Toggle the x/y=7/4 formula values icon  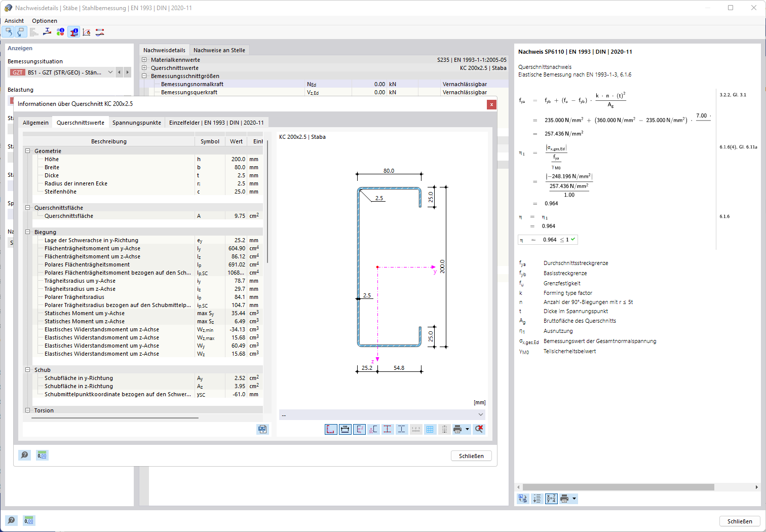pyautogui.click(x=551, y=499)
